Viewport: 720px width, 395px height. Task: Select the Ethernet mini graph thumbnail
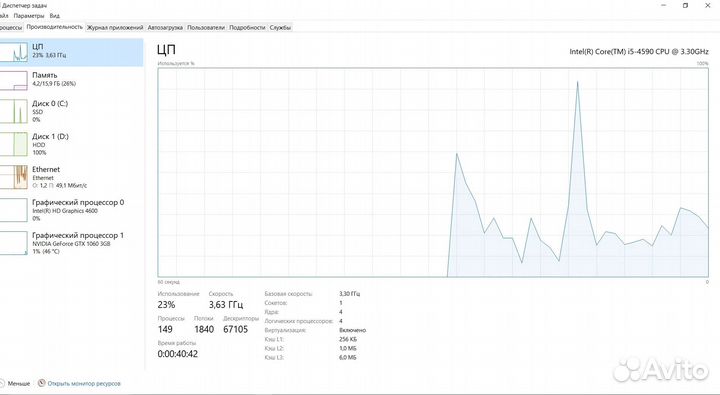pyautogui.click(x=13, y=177)
